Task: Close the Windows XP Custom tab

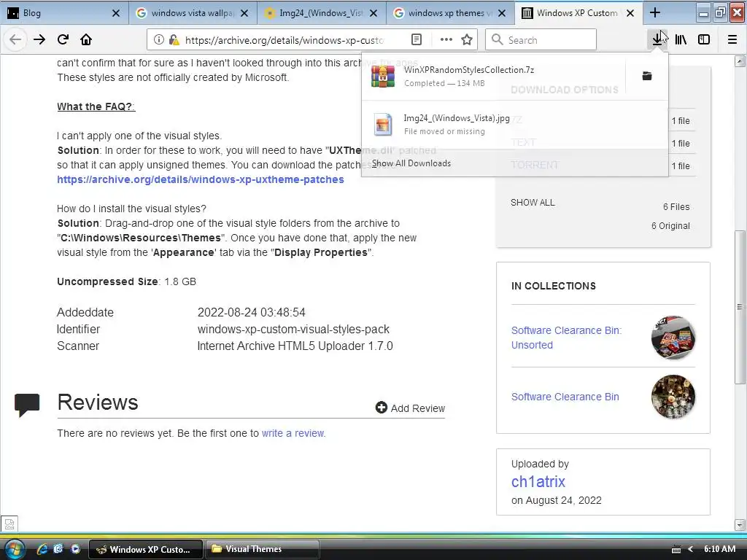Action: coord(630,13)
